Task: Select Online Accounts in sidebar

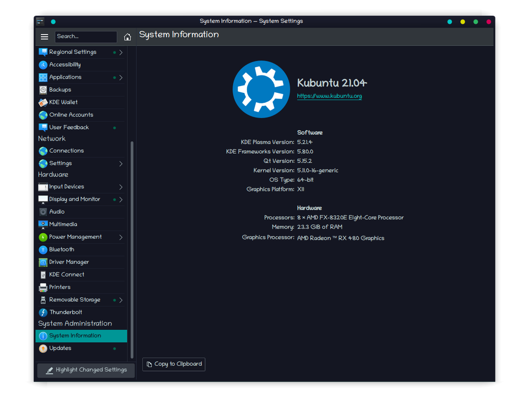Action: click(x=81, y=115)
